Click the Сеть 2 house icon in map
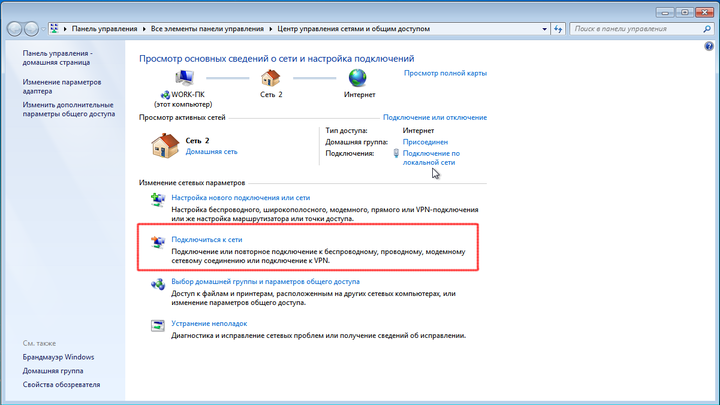Screen dimensions: 720x405 click(x=270, y=78)
